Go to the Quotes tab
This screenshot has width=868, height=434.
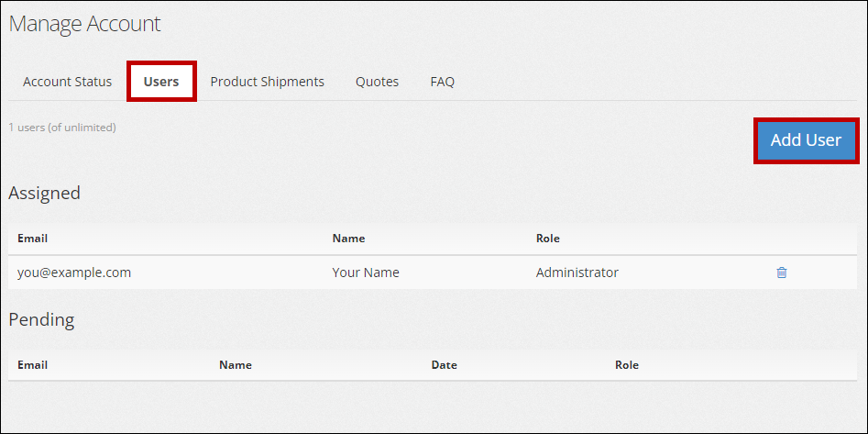377,82
